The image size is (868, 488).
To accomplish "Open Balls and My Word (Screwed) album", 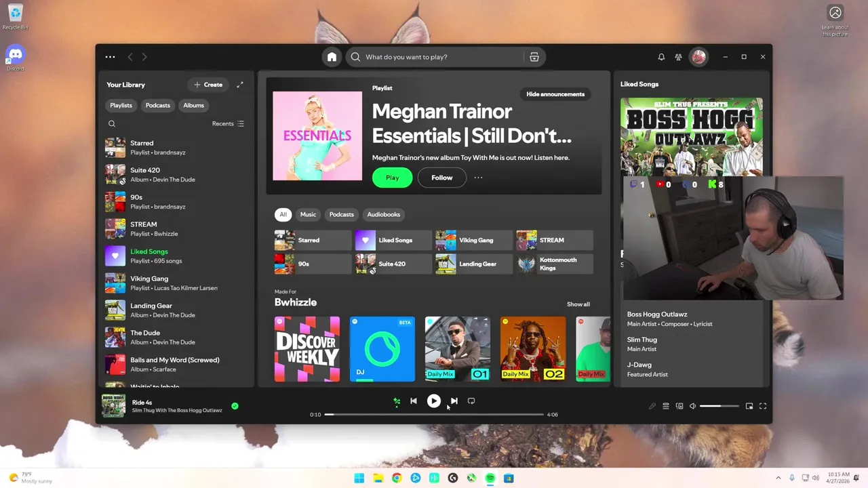I will click(x=176, y=364).
